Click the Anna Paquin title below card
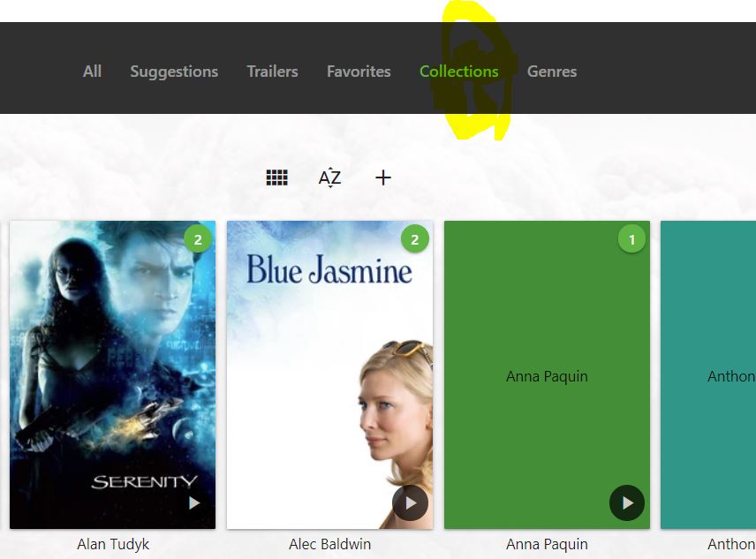The width and height of the screenshot is (756, 559). (x=547, y=545)
